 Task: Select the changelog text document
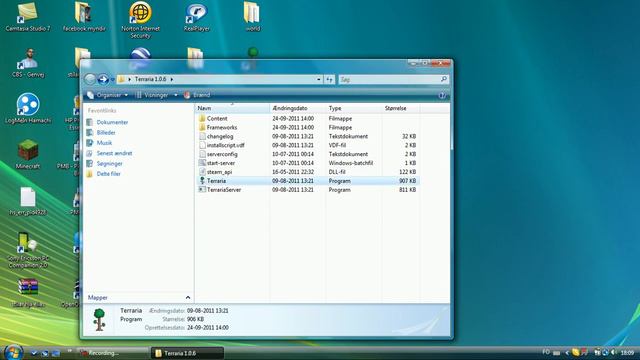[220, 136]
